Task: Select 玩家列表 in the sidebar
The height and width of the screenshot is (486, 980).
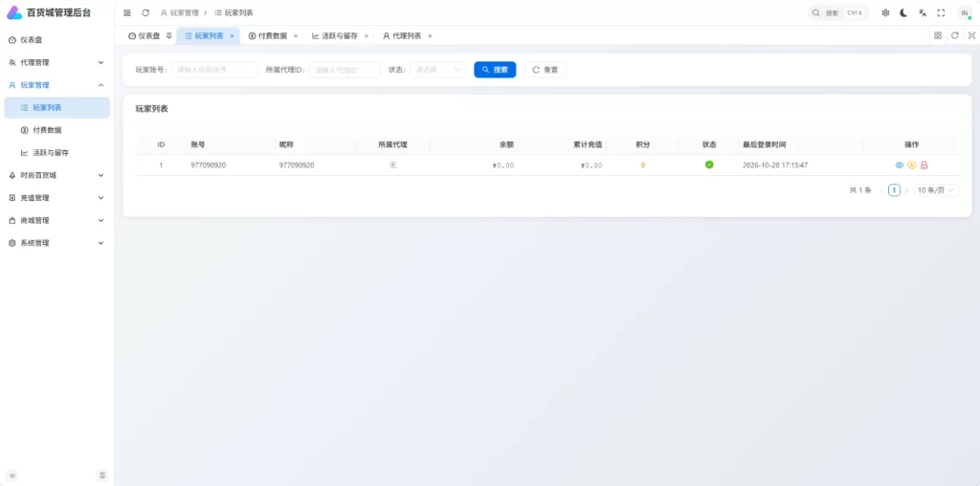Action: click(x=57, y=107)
